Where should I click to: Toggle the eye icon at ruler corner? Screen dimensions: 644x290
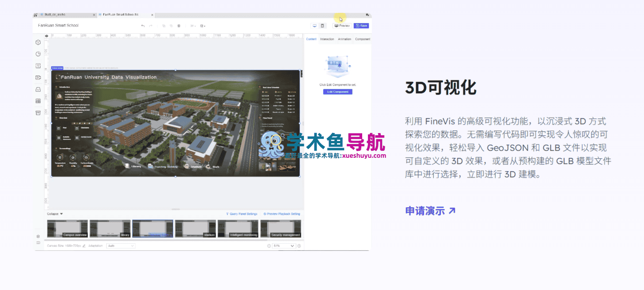[47, 36]
